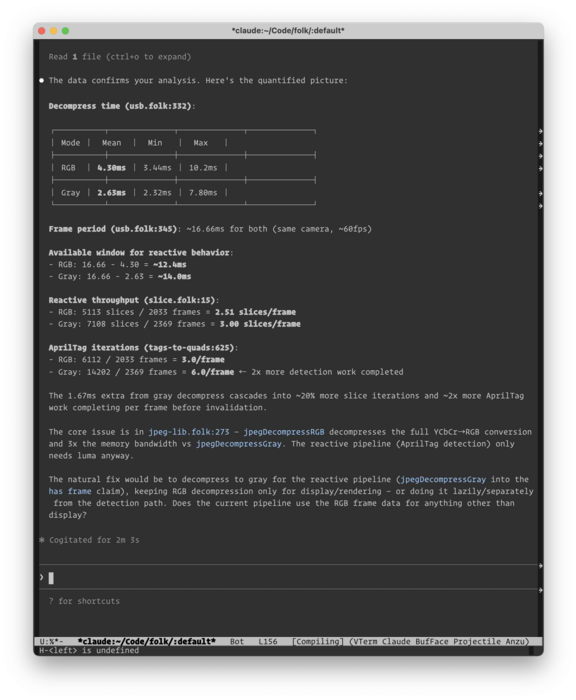The image size is (576, 700).
Task: Click the asterisk icon before 'Cogitated'
Action: click(x=42, y=540)
